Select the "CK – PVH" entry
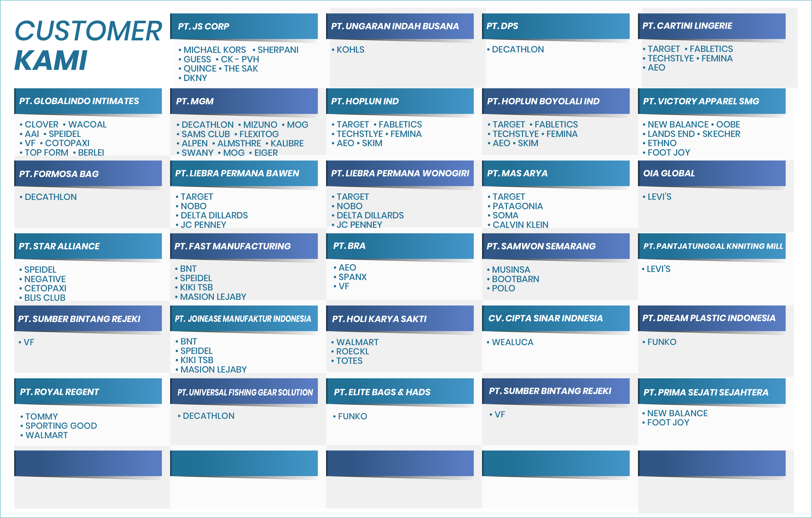The height and width of the screenshot is (518, 812). [x=240, y=59]
